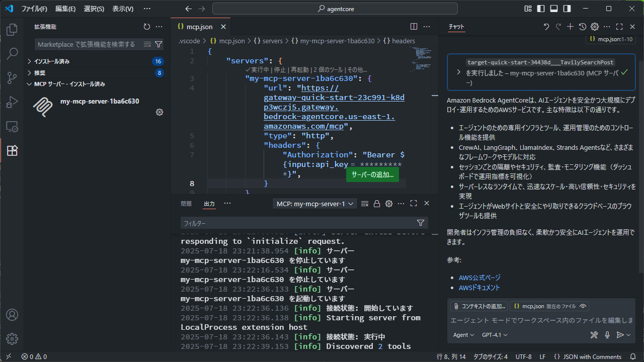Screen dimensions: 644x362
Task: Close the bottom output panel
Action: tap(427, 204)
